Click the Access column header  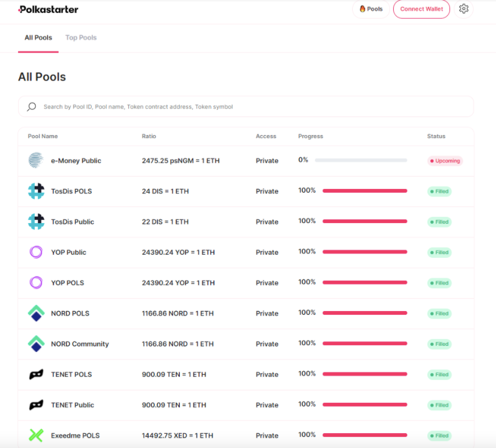pos(266,136)
